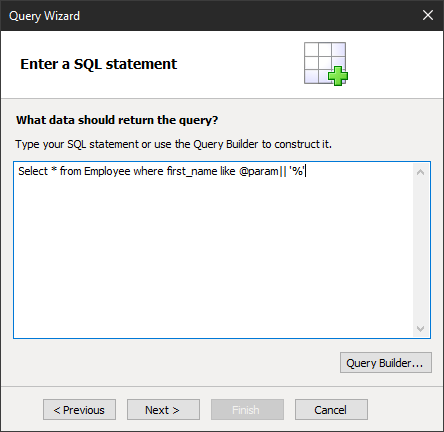Place cursor on the '%' string literal
This screenshot has height=432, width=444.
[x=297, y=171]
